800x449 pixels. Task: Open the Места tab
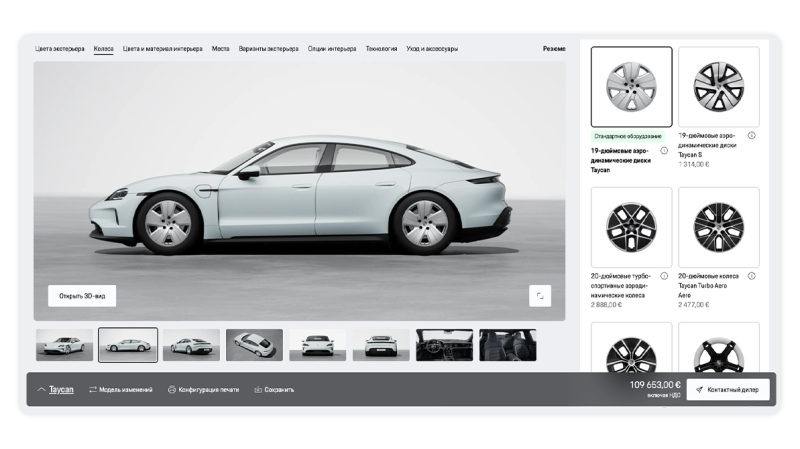tap(220, 49)
